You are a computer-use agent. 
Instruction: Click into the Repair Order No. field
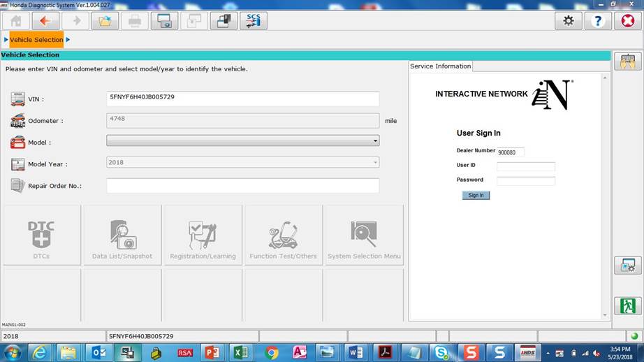click(x=242, y=186)
